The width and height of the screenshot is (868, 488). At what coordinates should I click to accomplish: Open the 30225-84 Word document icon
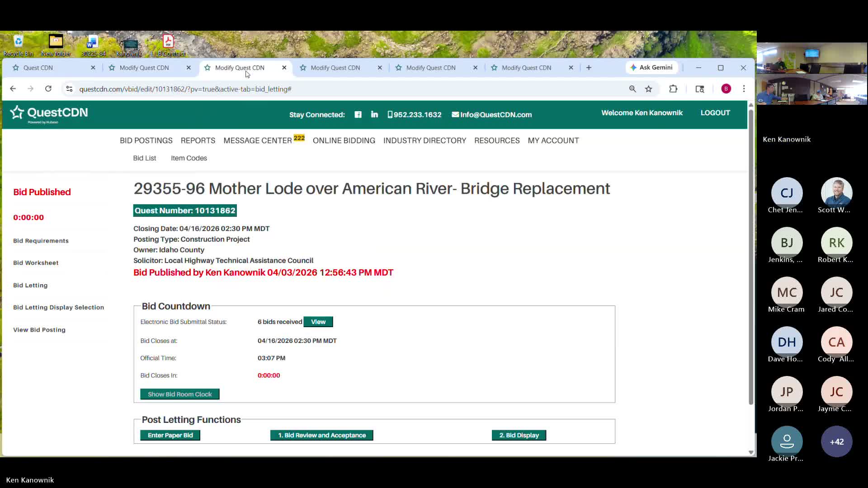tap(93, 45)
